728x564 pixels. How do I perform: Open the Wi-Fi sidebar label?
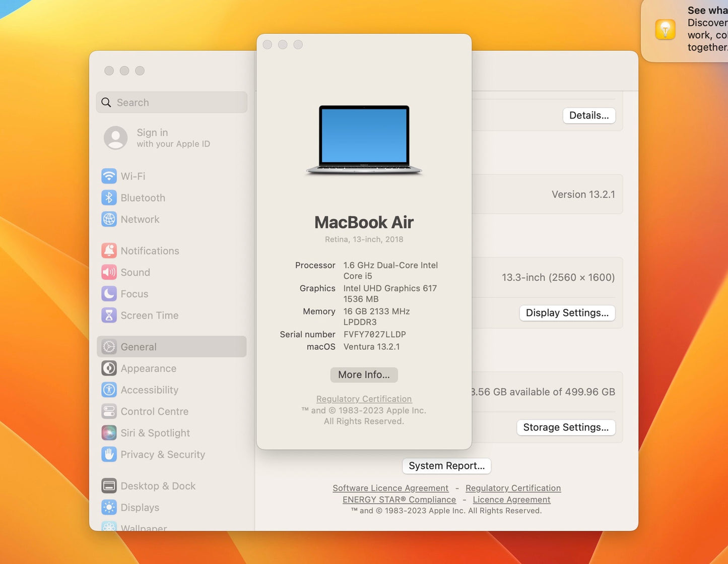(x=133, y=176)
